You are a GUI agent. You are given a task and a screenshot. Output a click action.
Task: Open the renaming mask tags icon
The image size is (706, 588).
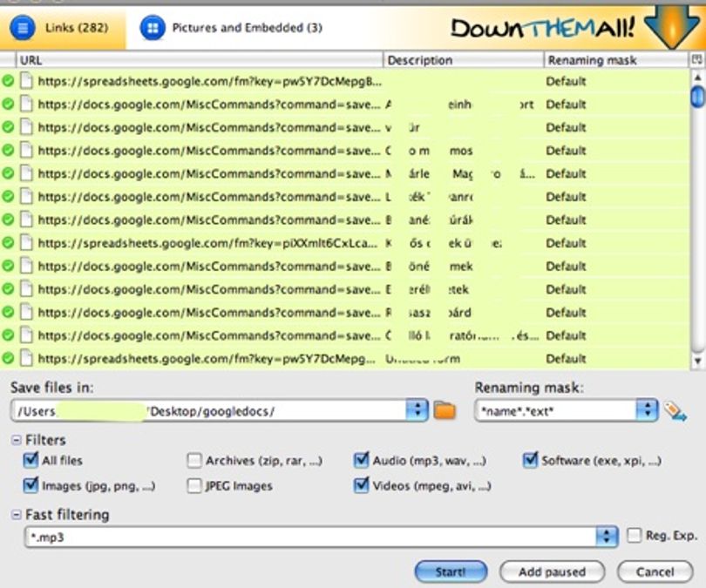pos(675,410)
